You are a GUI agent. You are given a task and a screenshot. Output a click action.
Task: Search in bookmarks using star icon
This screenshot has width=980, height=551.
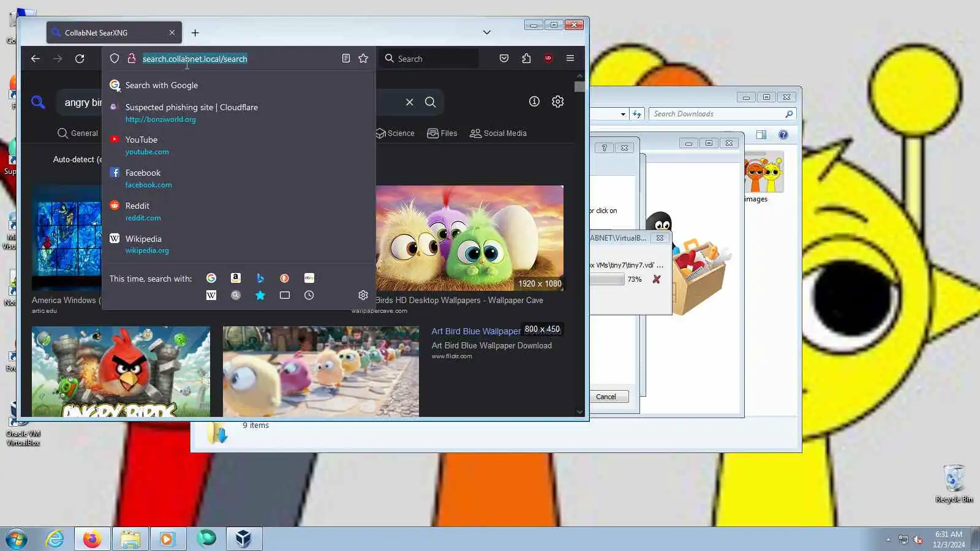[x=260, y=295]
